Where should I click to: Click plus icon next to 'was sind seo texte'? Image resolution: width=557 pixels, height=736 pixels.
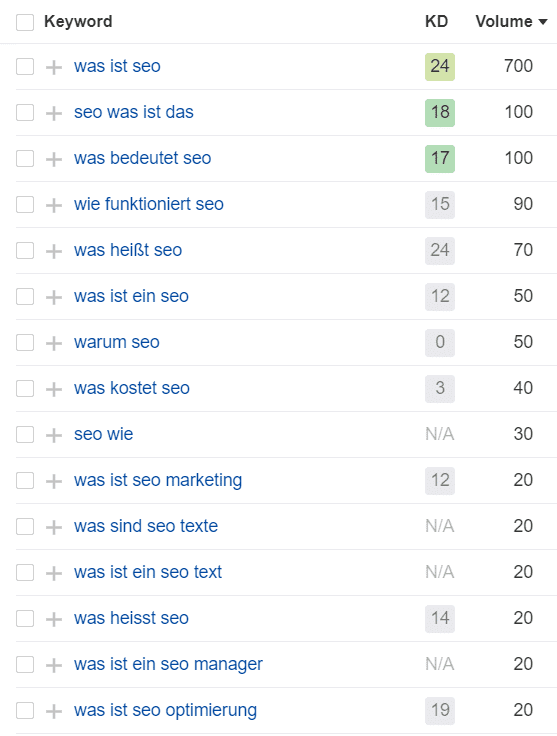click(x=54, y=527)
